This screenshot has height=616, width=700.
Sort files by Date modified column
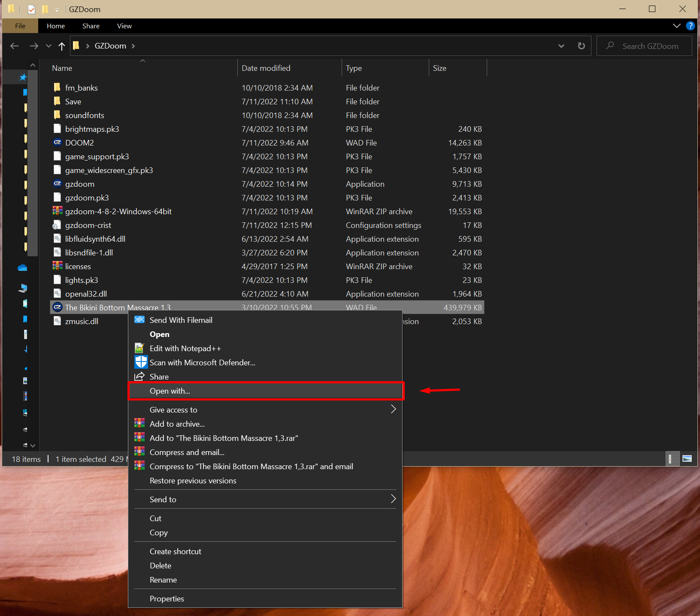point(290,68)
